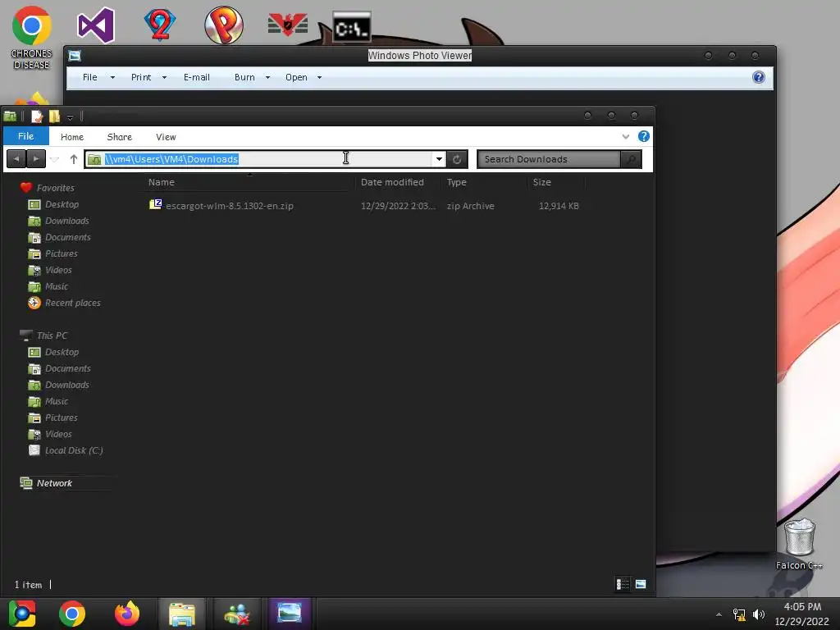
Task: Open Papers Please eagle desktop icon
Action: (x=288, y=25)
